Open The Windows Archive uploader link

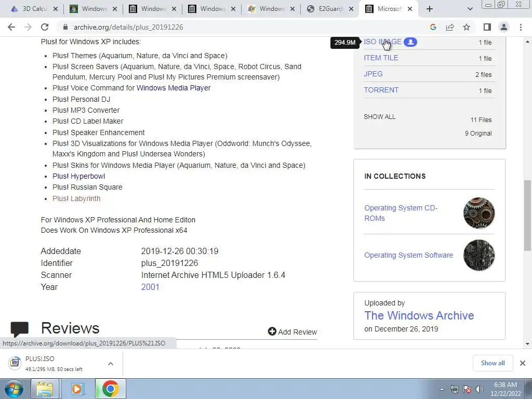[419, 315]
